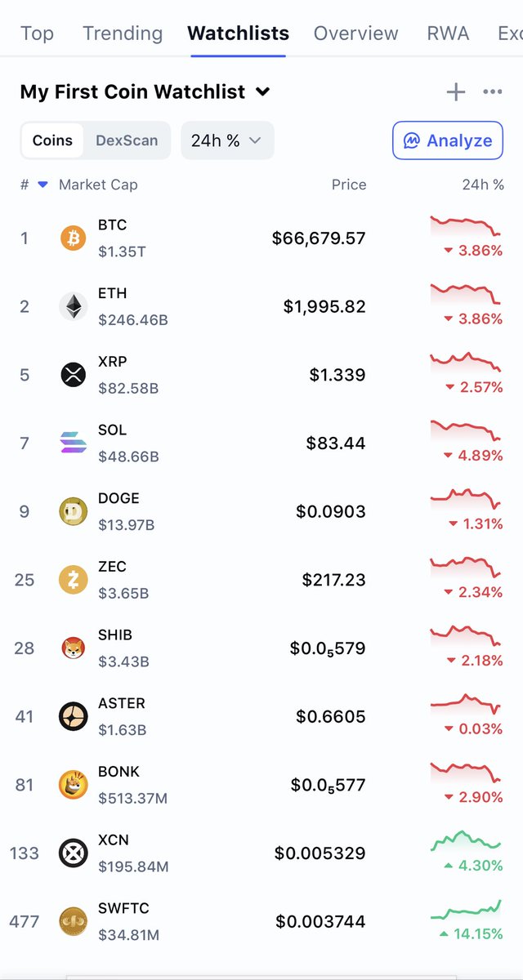Tap the Dogecoin icon

point(73,512)
